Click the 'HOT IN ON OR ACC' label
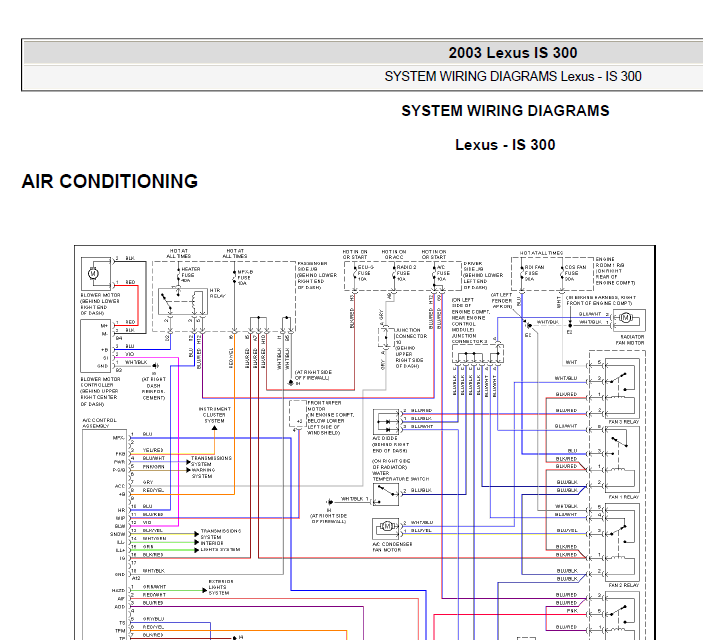This screenshot has width=703, height=640. 394,254
